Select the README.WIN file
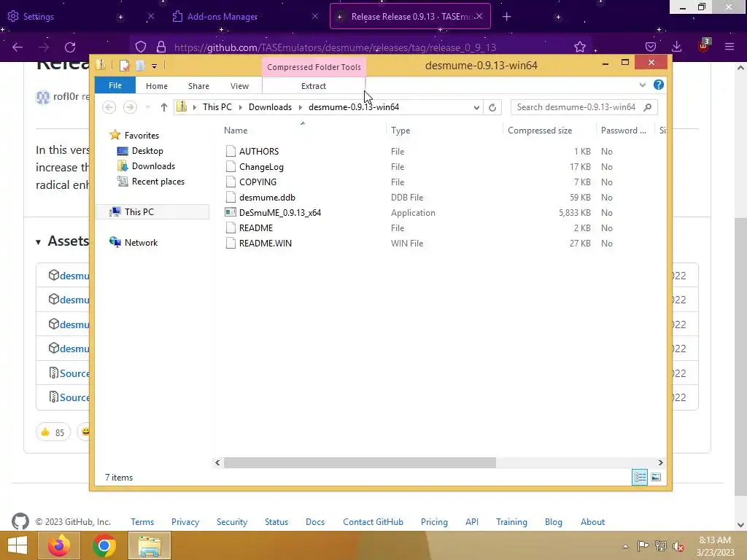 click(x=266, y=243)
